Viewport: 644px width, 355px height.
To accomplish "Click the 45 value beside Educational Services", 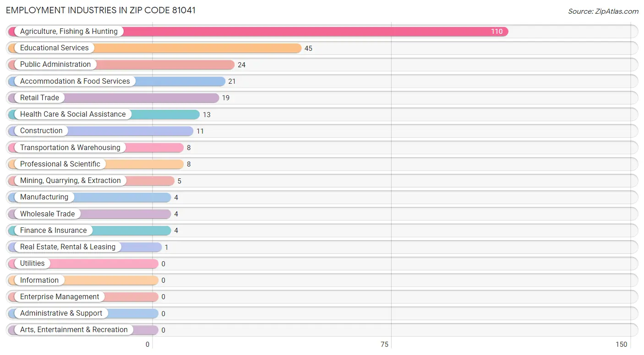I will click(308, 48).
